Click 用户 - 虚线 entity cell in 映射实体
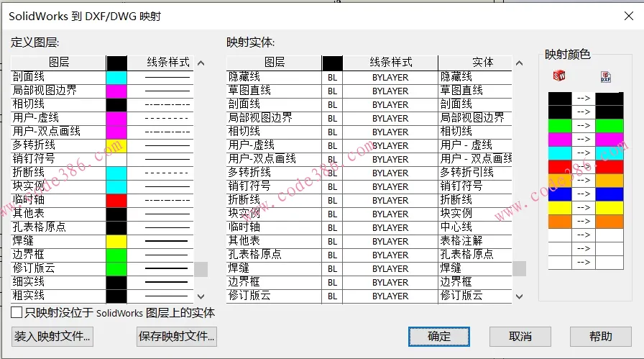Screen dimensions: 644x359 pos(475,145)
